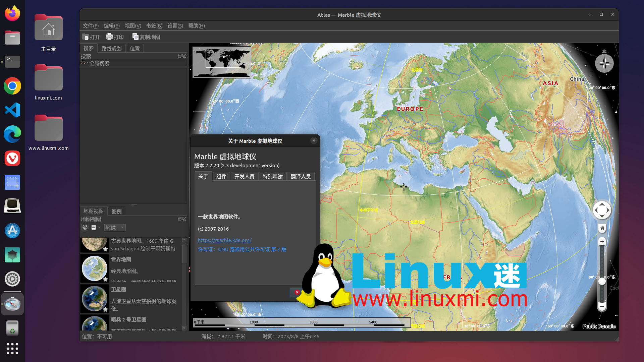Launch Firefox from the dock
Image resolution: width=644 pixels, height=362 pixels.
12,13
